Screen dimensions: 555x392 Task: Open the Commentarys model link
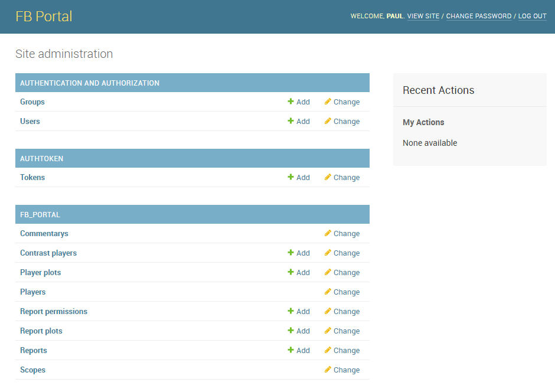tap(44, 234)
